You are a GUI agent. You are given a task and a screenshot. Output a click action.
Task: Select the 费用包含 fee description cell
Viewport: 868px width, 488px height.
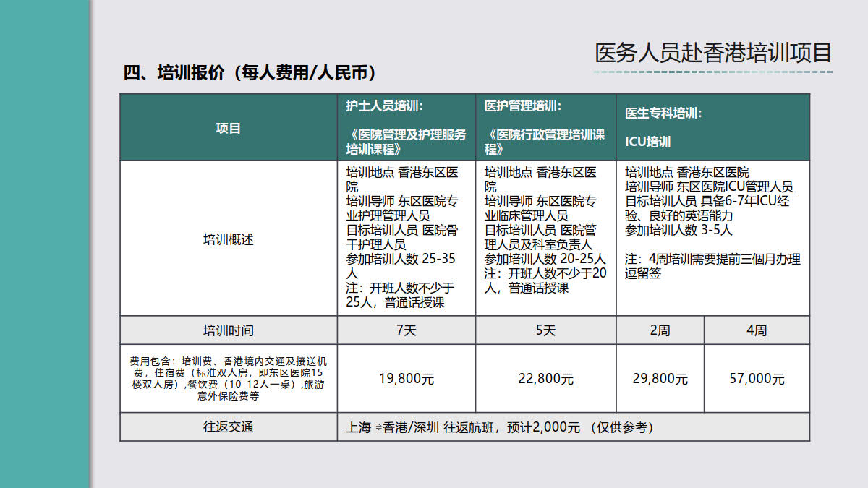229,379
